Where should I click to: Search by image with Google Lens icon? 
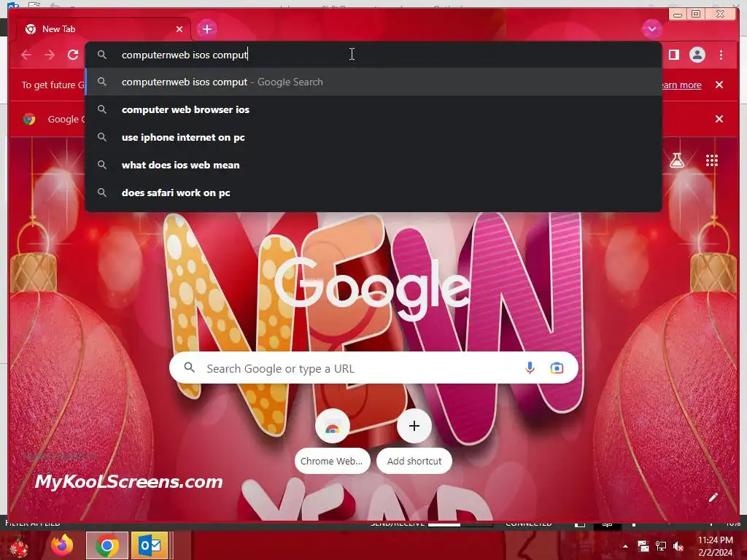(557, 367)
